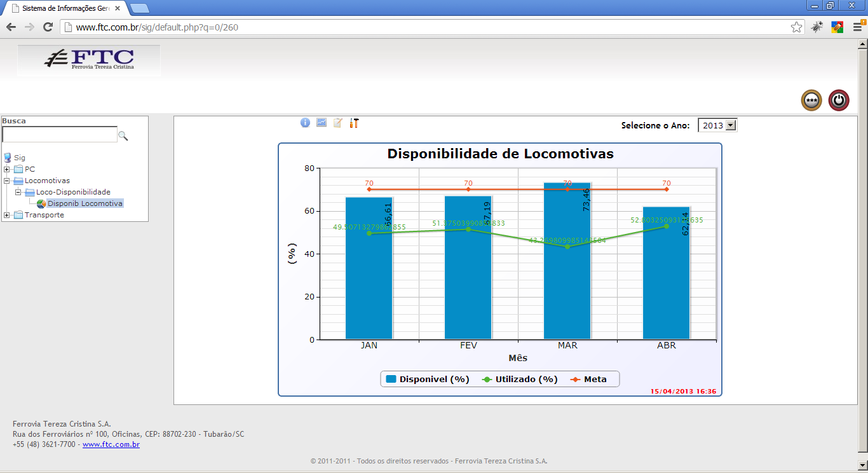Expand the Transporte tree node

(x=7, y=215)
